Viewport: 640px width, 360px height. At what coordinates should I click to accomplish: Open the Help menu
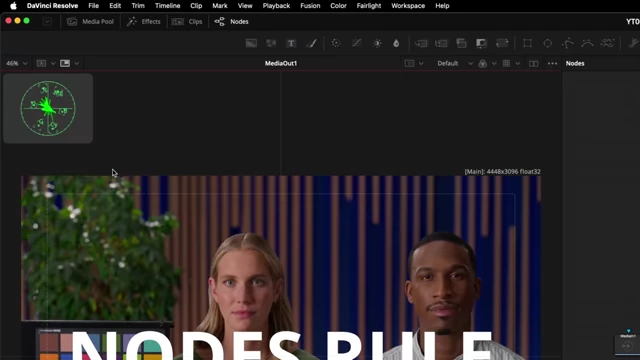coord(442,6)
